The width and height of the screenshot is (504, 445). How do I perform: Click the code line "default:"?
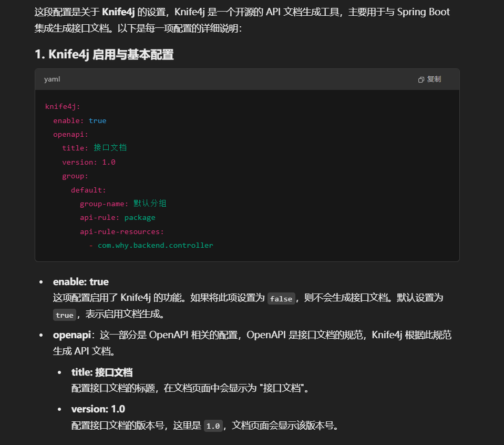88,190
